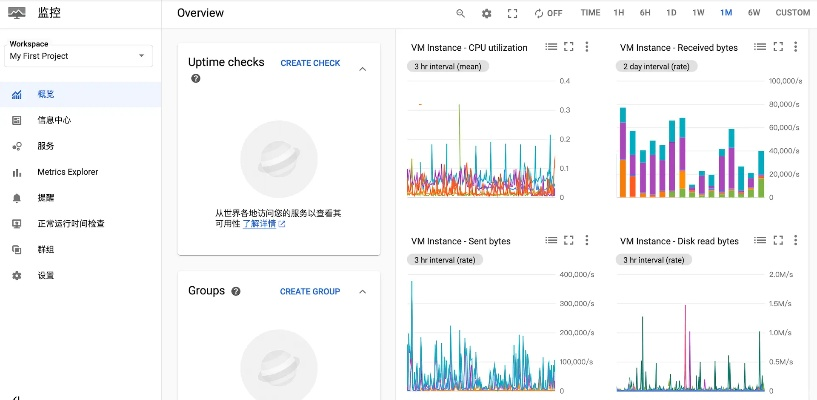Open dashboard settings gear in Overview toolbar
The width and height of the screenshot is (817, 400).
[x=487, y=14]
